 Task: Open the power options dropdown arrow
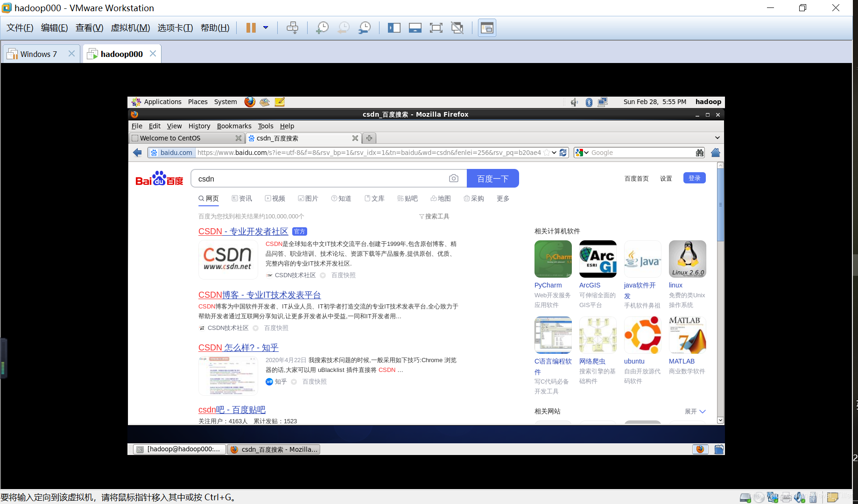(266, 28)
